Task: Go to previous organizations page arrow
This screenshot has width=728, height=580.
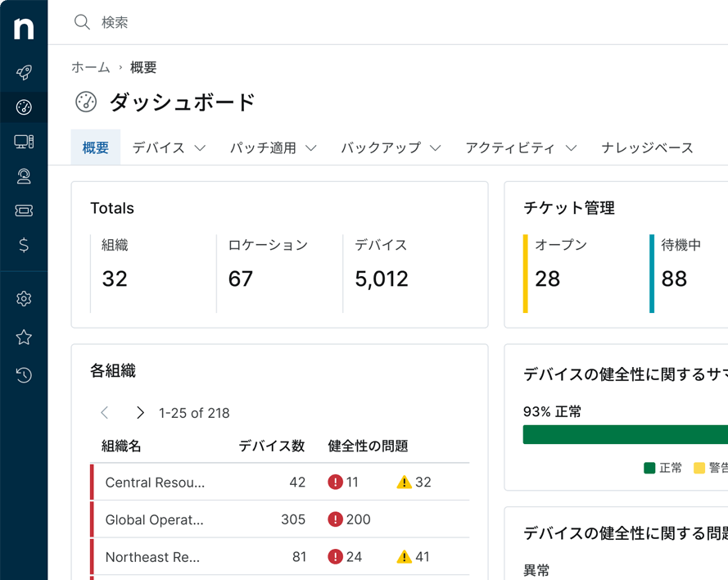Action: [x=105, y=412]
